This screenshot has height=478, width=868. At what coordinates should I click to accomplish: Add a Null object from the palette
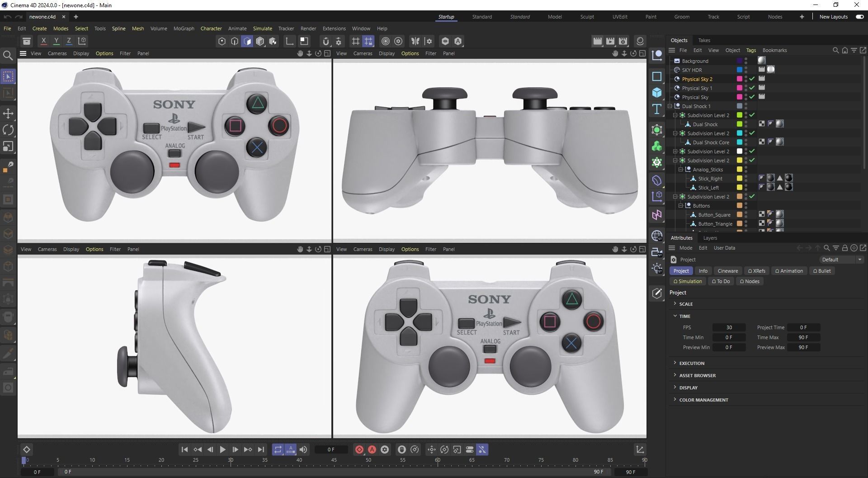point(657,56)
